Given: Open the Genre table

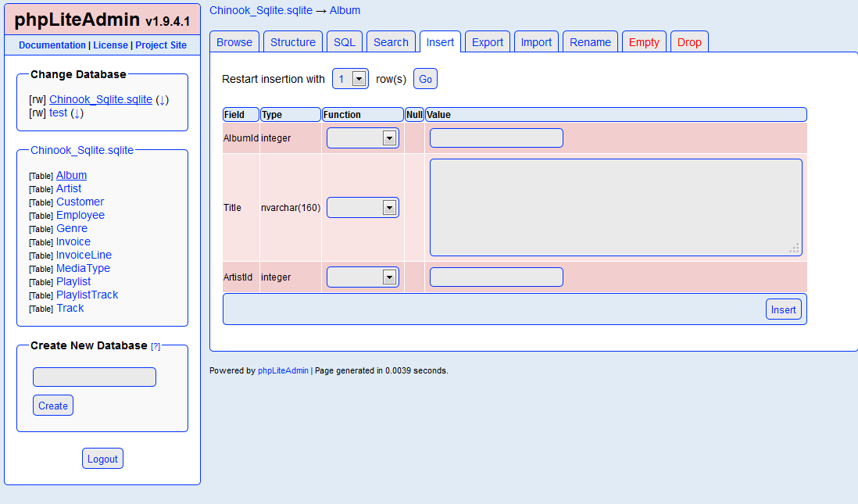Looking at the screenshot, I should point(72,228).
